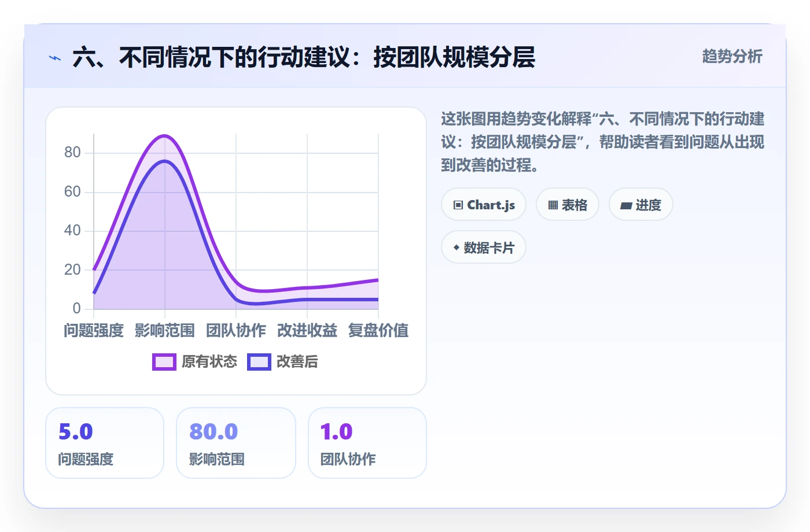Click the 复盘价值 x-axis label
This screenshot has width=810, height=532.
pyautogui.click(x=378, y=330)
